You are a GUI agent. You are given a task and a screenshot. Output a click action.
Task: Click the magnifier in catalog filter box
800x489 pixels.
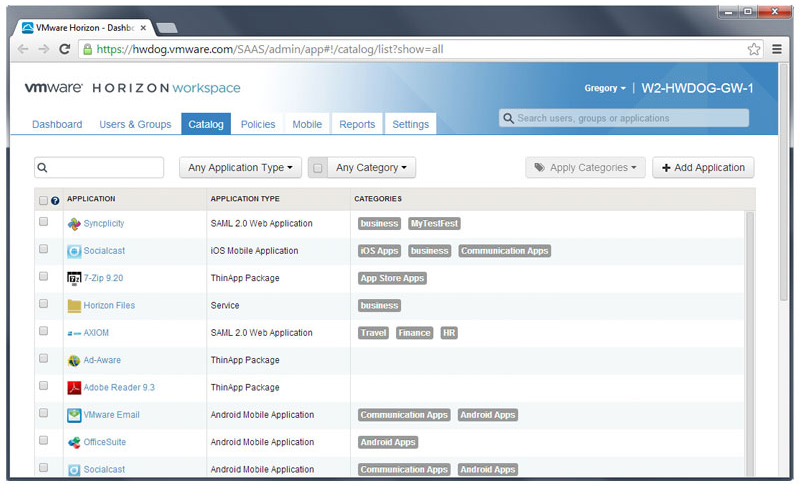pos(42,167)
